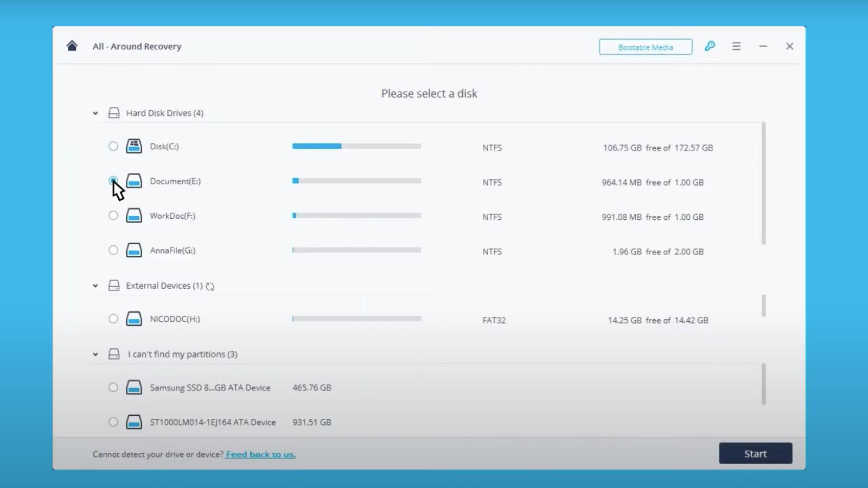Click the Document(E:) drive label
The image size is (868, 488).
pos(175,181)
